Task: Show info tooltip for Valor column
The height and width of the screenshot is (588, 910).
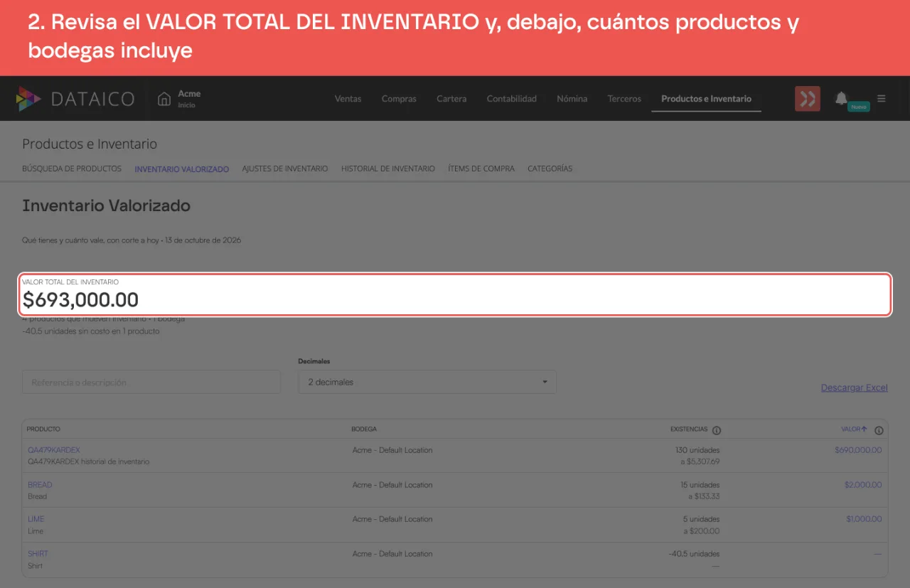Action: (x=879, y=430)
